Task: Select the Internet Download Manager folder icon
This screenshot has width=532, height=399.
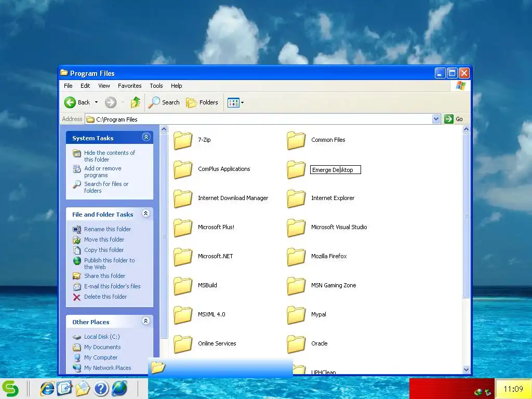Action: [183, 199]
